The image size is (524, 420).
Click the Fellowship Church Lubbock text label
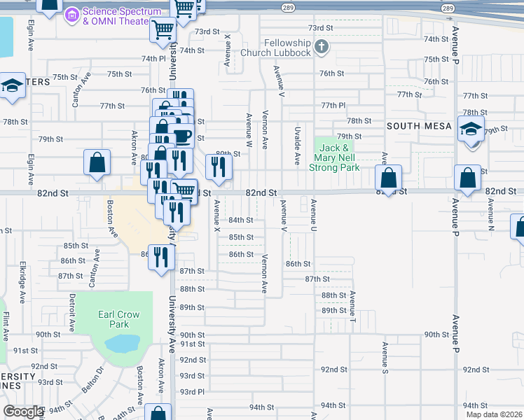[276, 48]
